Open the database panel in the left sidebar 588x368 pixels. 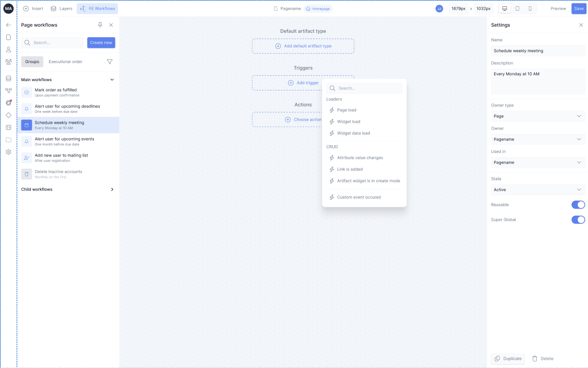point(8,78)
